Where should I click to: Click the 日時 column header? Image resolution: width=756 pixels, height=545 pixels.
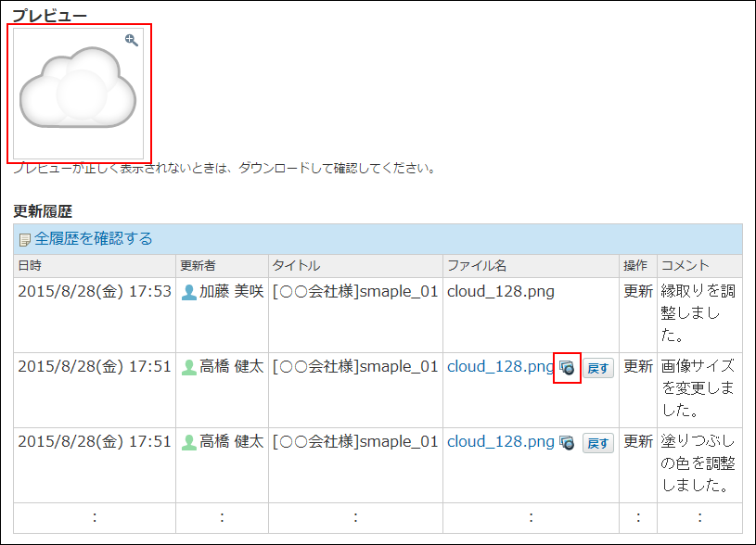click(x=30, y=266)
